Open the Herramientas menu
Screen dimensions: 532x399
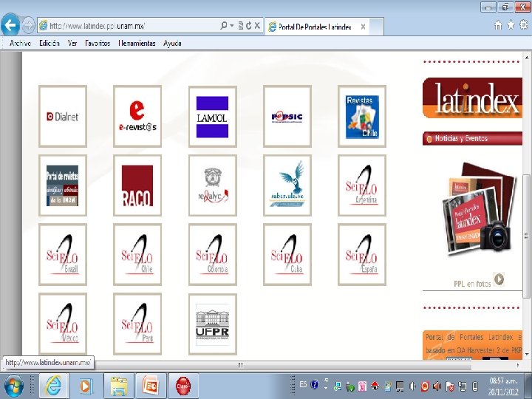pyautogui.click(x=137, y=43)
